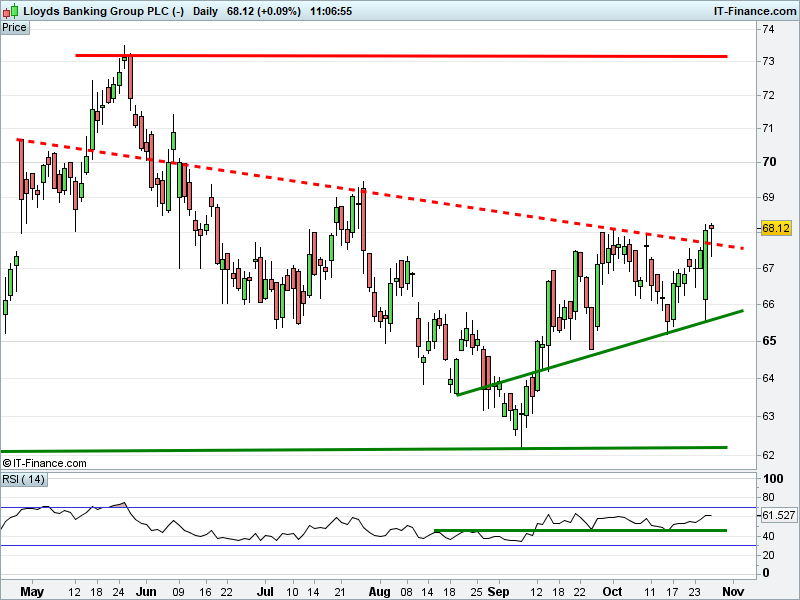Click the candlestick chart icon beside the title
The height and width of the screenshot is (600, 800).
pyautogui.click(x=11, y=10)
